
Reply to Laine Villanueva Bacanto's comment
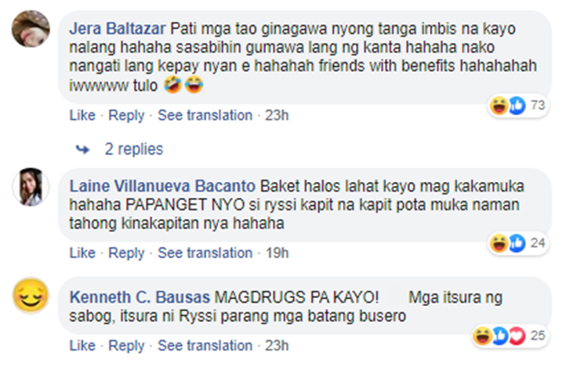tap(126, 253)
